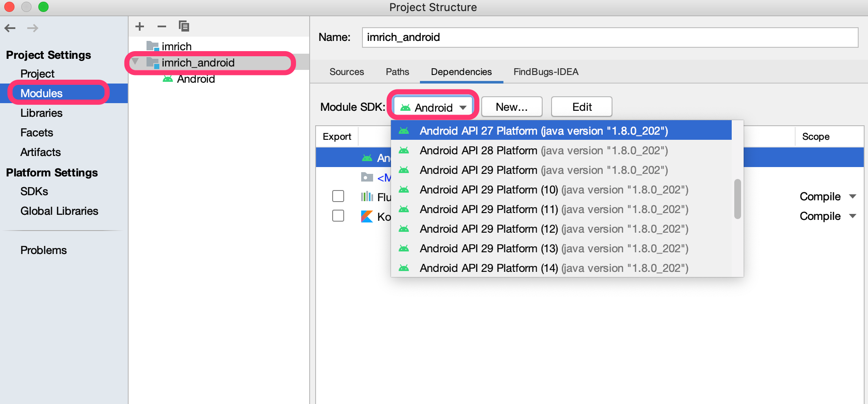Click the copy module icon
This screenshot has width=868, height=404.
[x=184, y=26]
